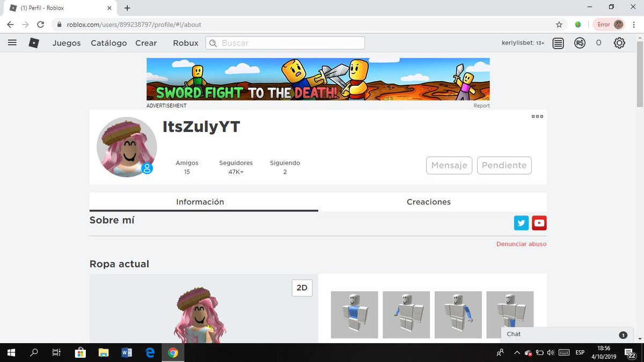Report the advertisement
Image resolution: width=644 pixels, height=362 pixels.
click(x=481, y=106)
